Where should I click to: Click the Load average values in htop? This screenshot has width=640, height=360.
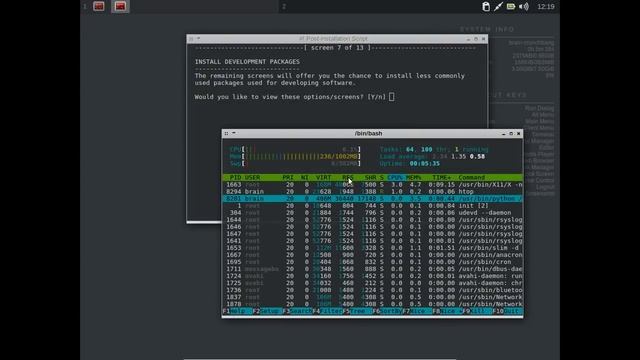point(458,156)
